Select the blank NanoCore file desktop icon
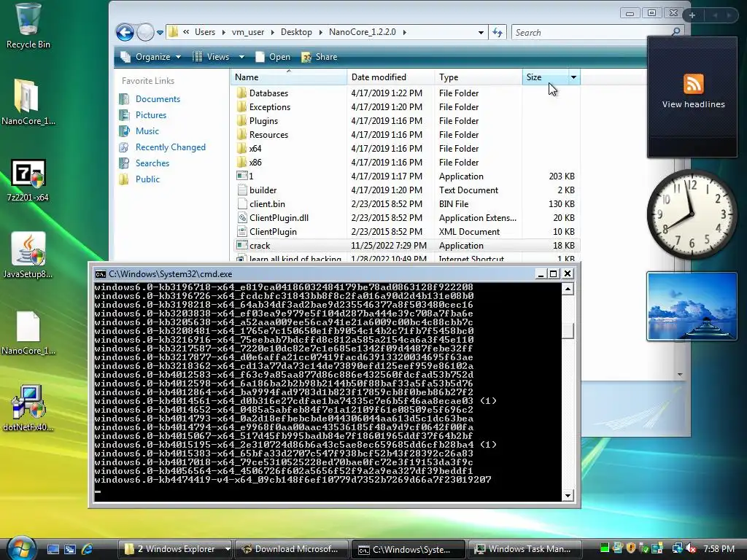 [28, 332]
